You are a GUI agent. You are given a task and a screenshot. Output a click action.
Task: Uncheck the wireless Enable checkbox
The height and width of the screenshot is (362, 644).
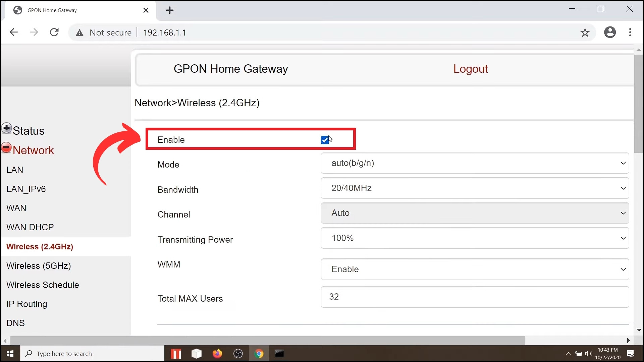click(x=325, y=140)
